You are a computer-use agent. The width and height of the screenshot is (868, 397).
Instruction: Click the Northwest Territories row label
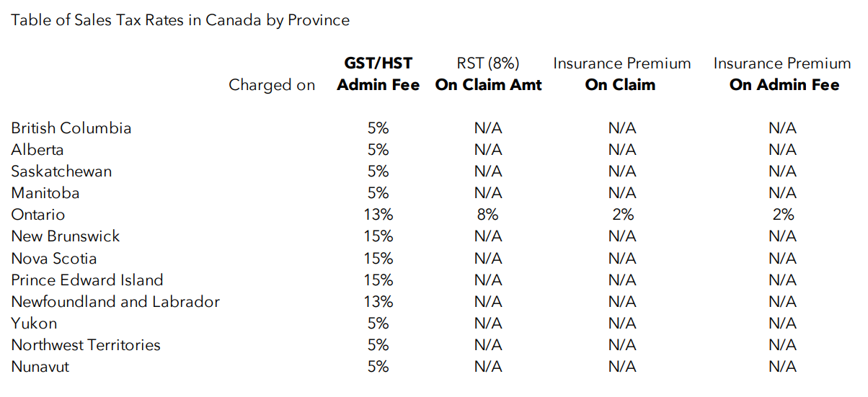pyautogui.click(x=86, y=344)
